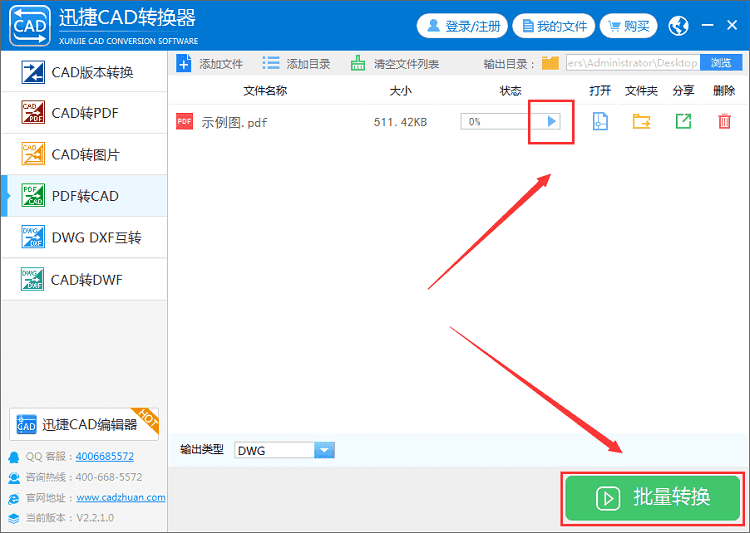Start converting 示例图.pdf with play button
Screen dimensions: 750x533
(551, 121)
